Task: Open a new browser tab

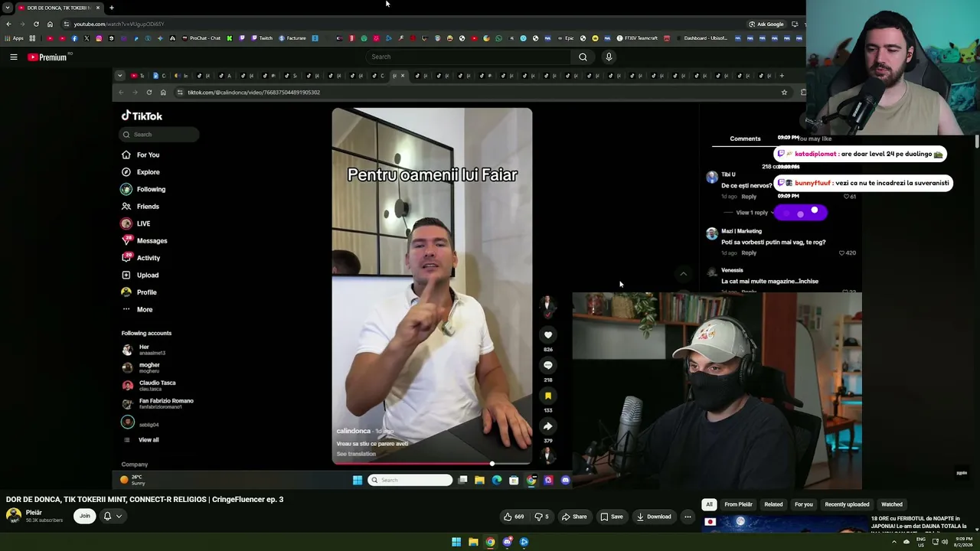Action: pyautogui.click(x=111, y=8)
